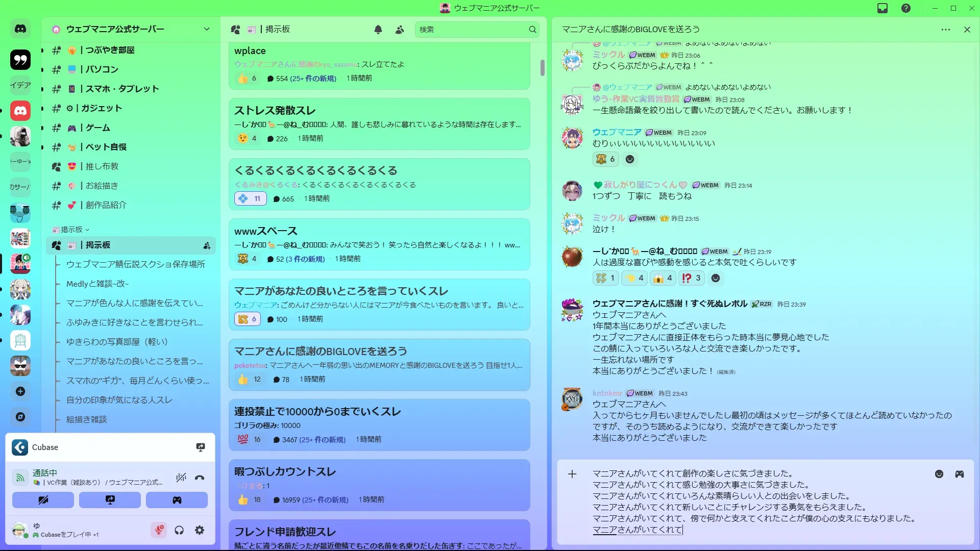Click the thumbs-up reaction on wplace post
The image size is (980, 551).
(x=247, y=79)
